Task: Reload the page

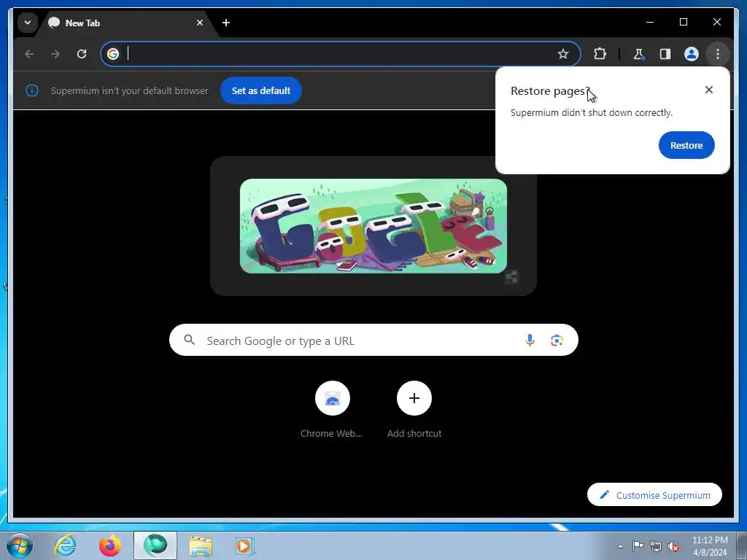Action: 82,54
